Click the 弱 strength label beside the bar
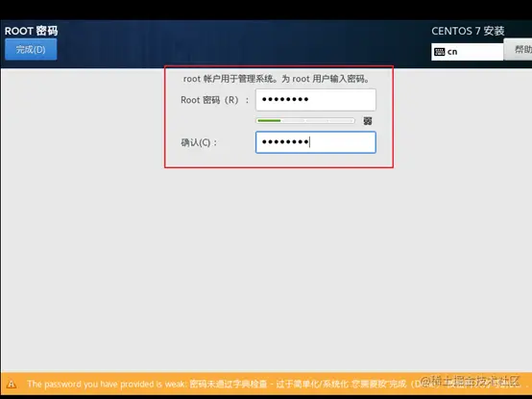 [368, 121]
